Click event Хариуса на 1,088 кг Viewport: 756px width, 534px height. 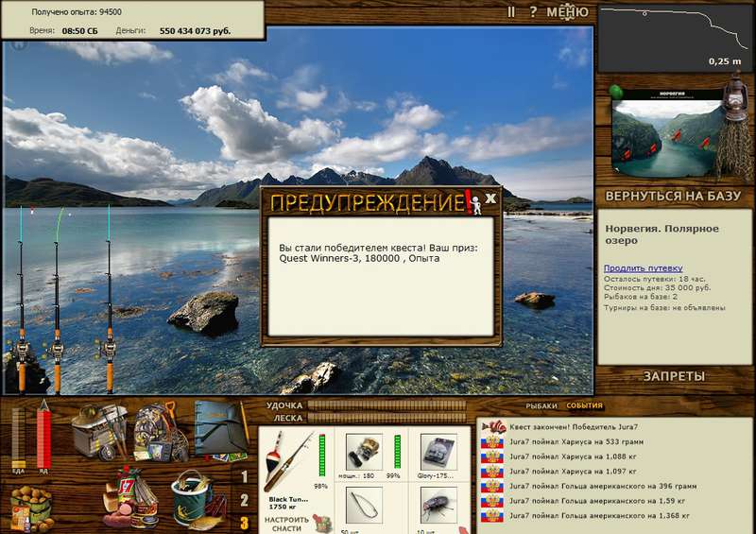coord(574,456)
